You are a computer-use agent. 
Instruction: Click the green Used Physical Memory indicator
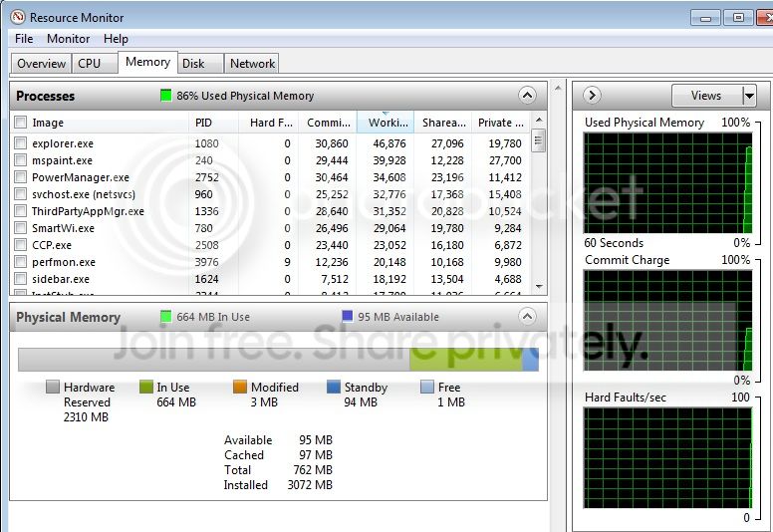(165, 96)
